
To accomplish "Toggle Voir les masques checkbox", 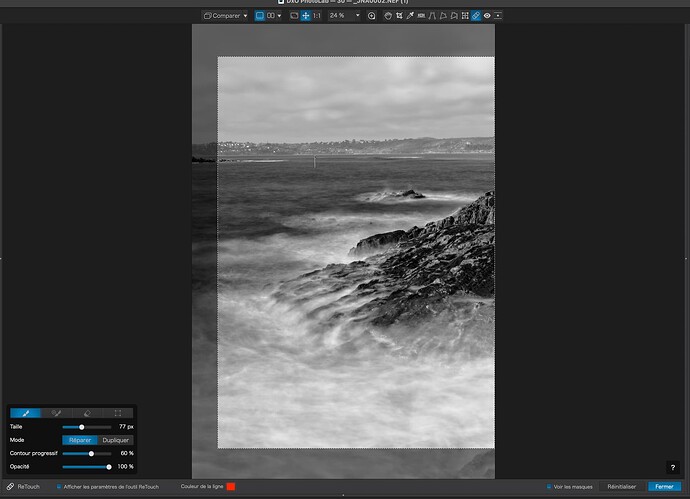I will [549, 487].
